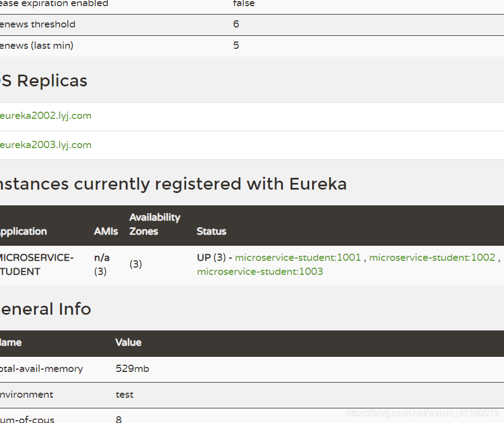The width and height of the screenshot is (504, 423).
Task: Click the num-of-cpus row label
Action: [27, 419]
